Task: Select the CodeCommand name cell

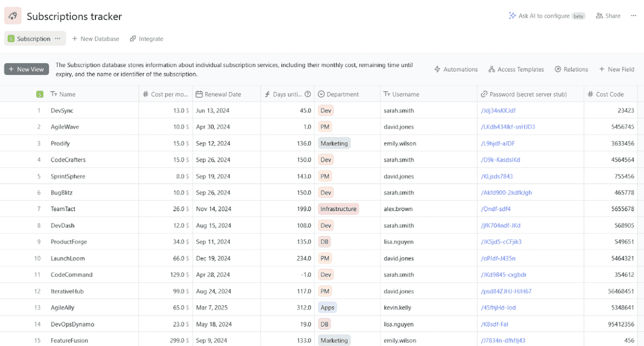Action: 72,275
